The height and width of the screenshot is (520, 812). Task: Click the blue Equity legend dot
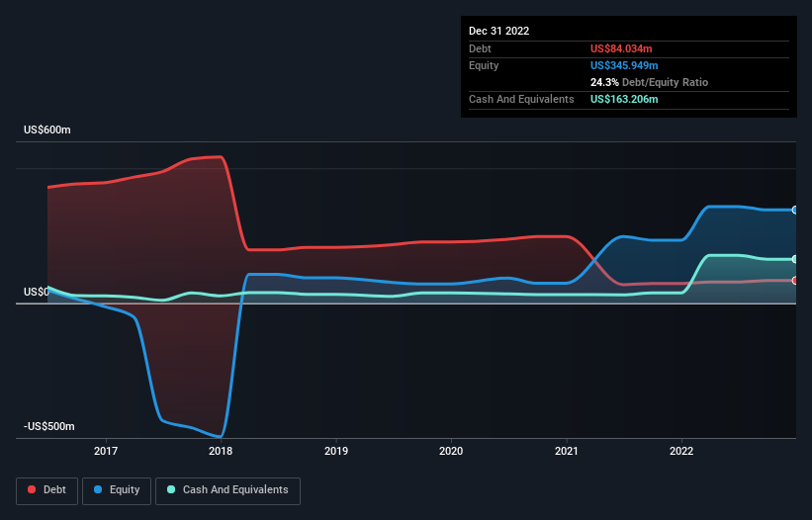coord(98,489)
